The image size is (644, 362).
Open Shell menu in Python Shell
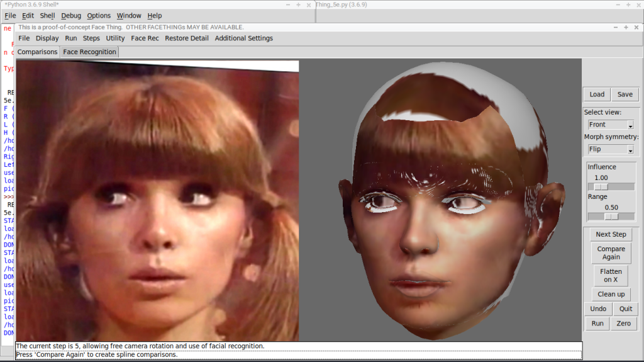point(47,16)
